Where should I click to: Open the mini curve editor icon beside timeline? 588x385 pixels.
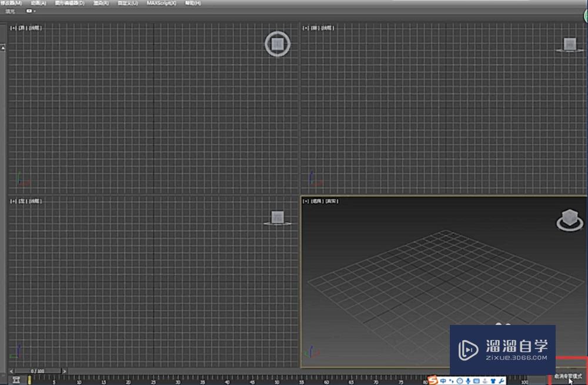point(16,380)
